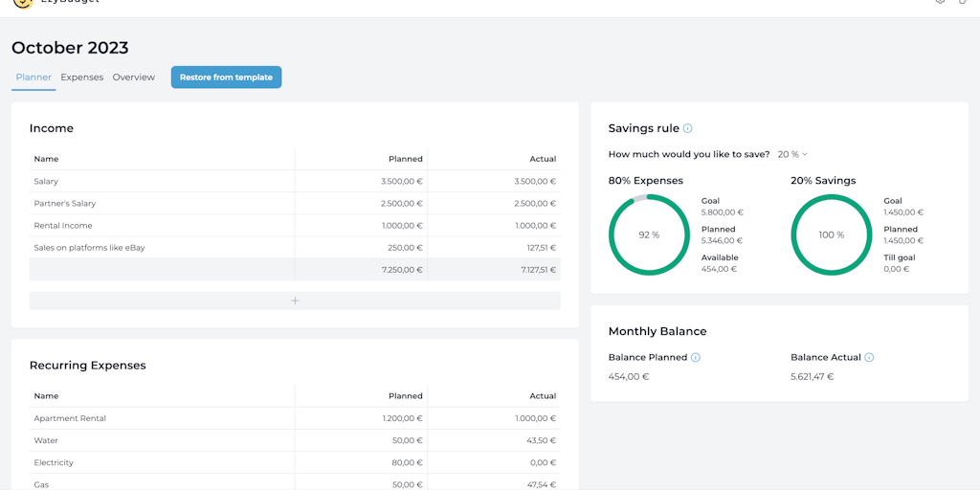This screenshot has width=980, height=490.
Task: Select the Partner's Salary name cell
Action: click(x=65, y=204)
